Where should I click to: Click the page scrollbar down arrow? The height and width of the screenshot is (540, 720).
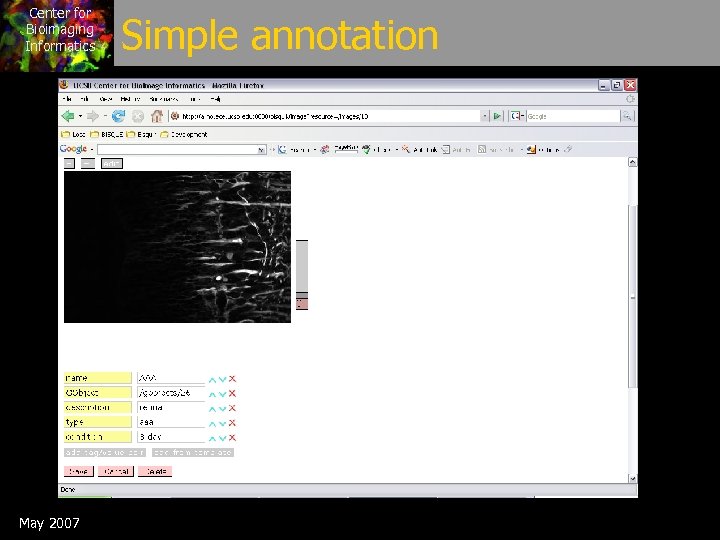tap(632, 478)
